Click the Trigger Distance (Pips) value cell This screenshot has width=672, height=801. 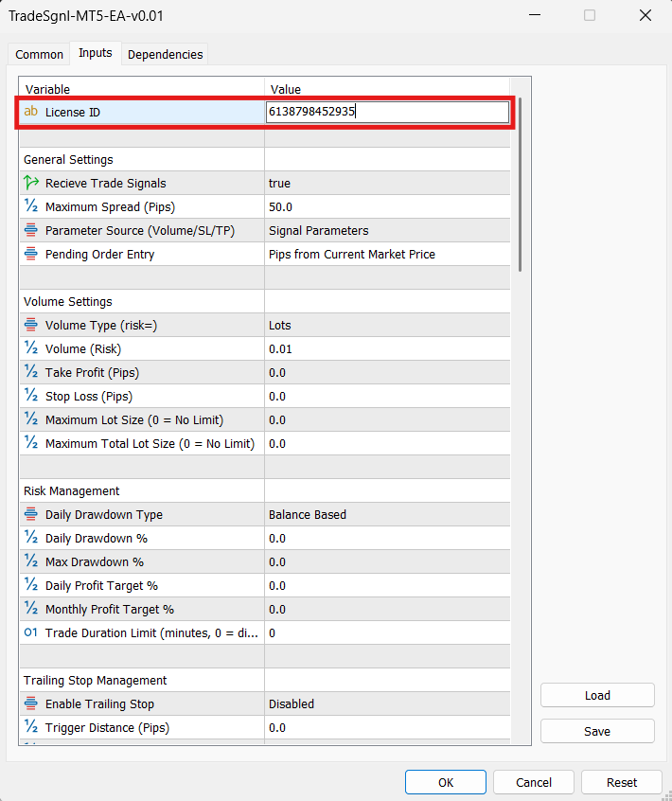coord(387,727)
